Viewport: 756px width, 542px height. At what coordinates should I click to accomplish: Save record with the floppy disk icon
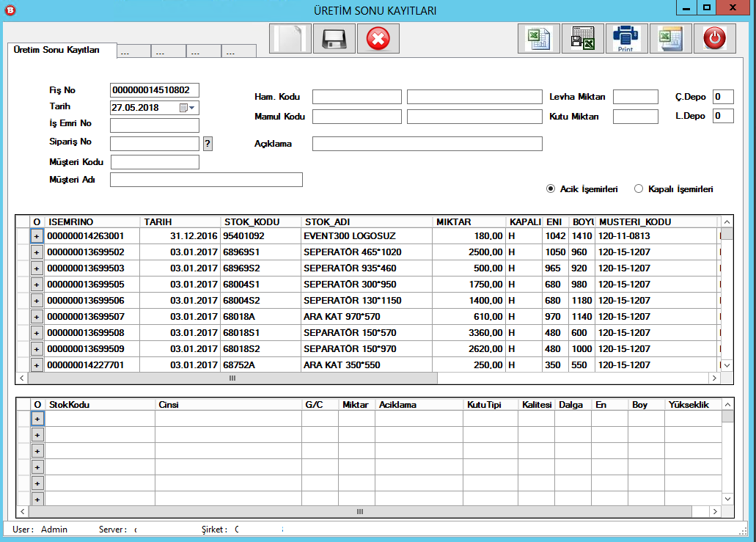pos(334,38)
